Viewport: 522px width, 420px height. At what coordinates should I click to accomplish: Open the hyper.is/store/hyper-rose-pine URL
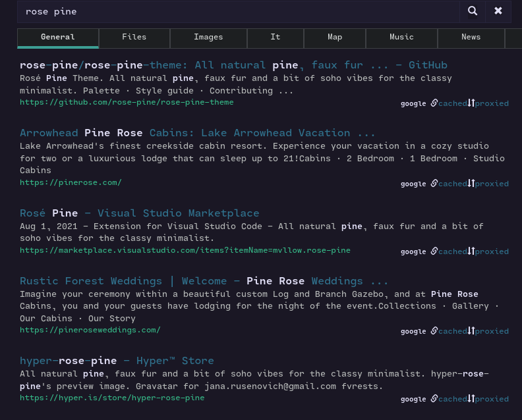(x=112, y=398)
